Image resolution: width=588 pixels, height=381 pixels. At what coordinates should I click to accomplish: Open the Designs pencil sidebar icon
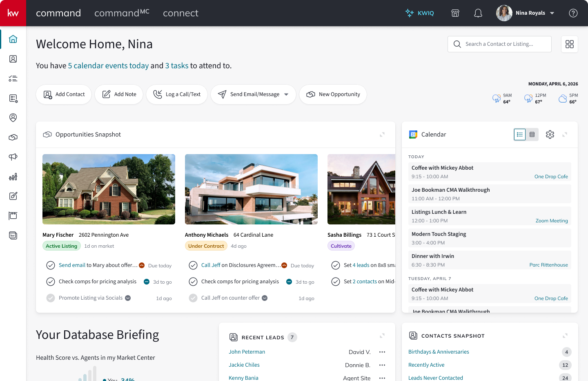click(x=13, y=196)
